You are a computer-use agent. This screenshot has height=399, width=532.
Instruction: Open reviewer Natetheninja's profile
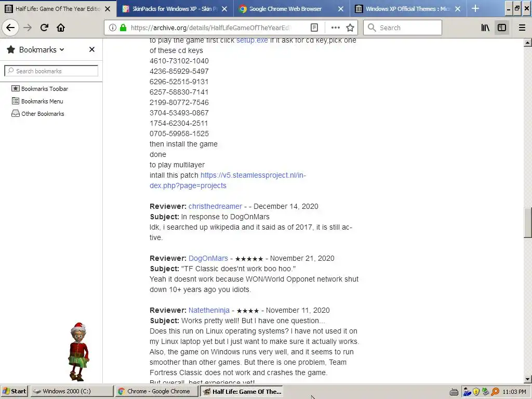[209, 310]
